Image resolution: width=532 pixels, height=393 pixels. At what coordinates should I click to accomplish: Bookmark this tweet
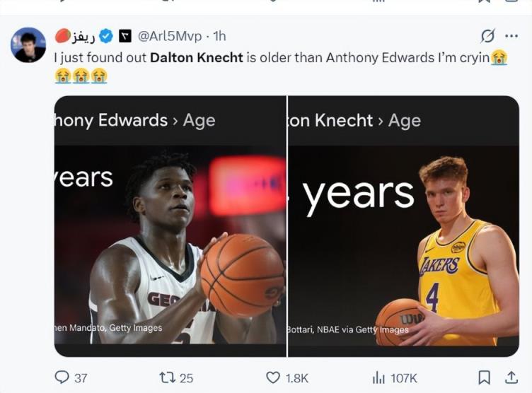pos(484,377)
